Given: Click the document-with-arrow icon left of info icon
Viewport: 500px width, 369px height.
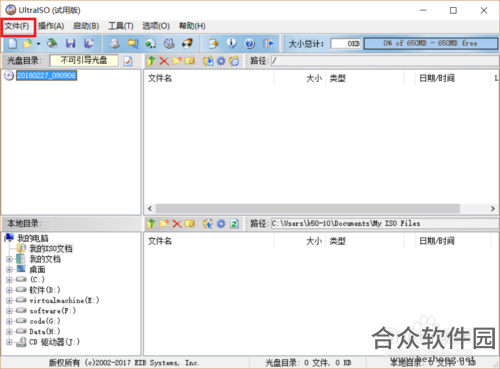Looking at the screenshot, I should click(x=213, y=43).
